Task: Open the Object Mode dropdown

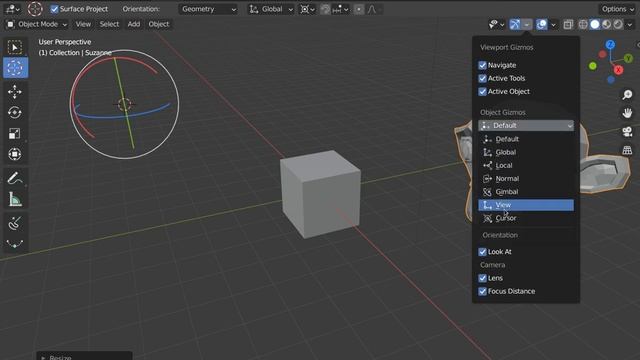Action: (37, 24)
